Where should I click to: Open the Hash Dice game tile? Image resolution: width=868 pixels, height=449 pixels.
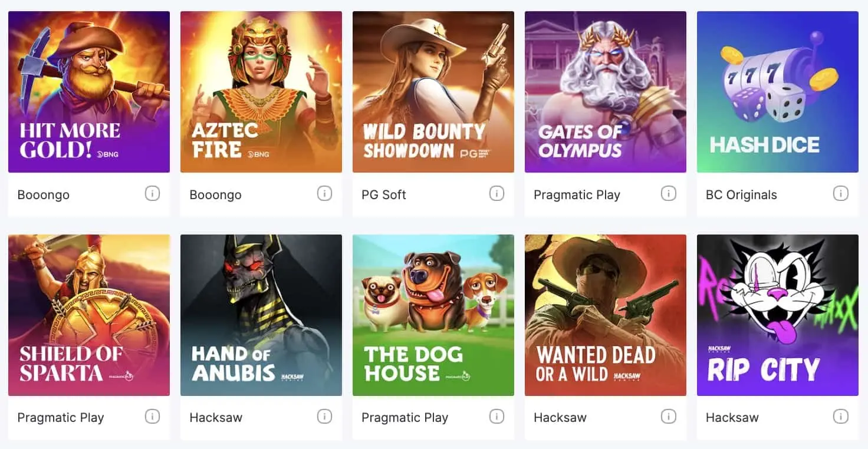[778, 92]
